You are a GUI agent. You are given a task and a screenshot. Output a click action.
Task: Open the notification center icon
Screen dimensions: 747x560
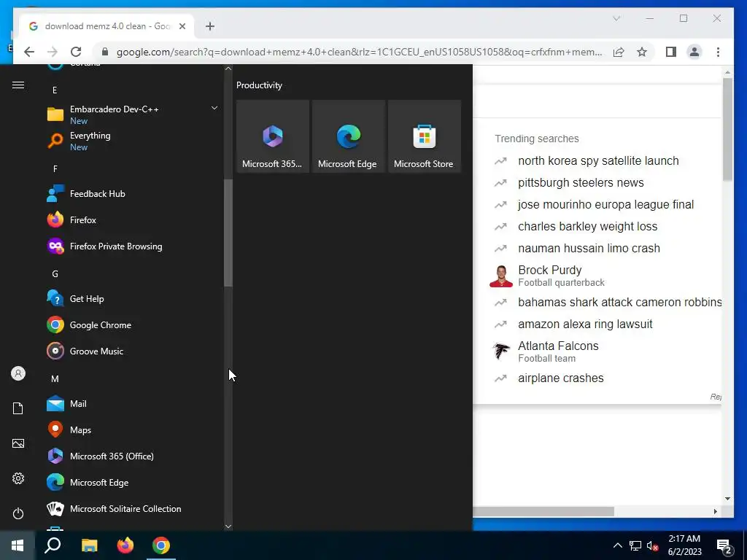point(724,545)
